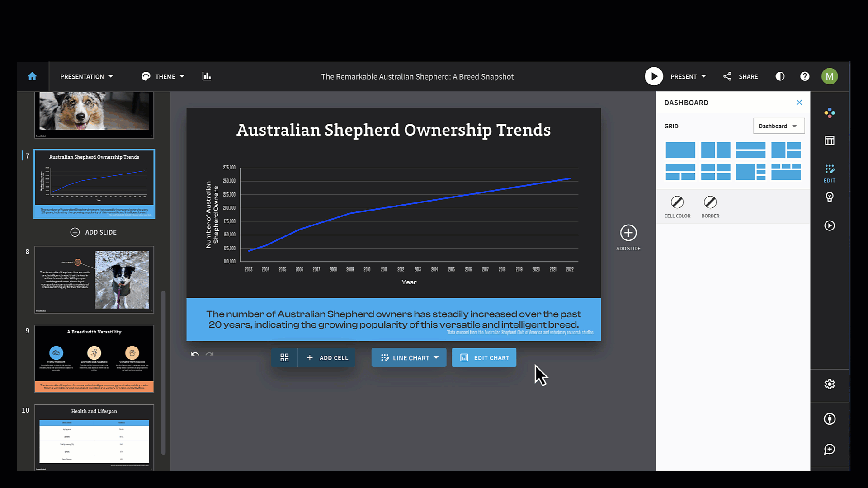The height and width of the screenshot is (488, 868).
Task: Select the four-cell grid layout
Action: (716, 172)
